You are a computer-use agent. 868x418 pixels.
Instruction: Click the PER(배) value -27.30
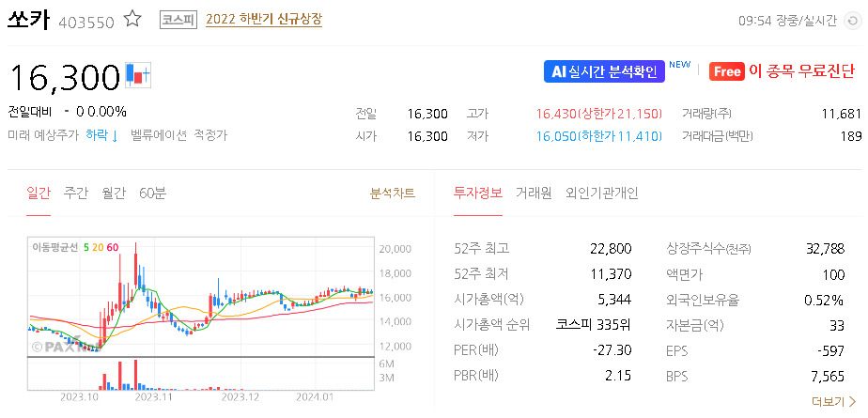(612, 350)
